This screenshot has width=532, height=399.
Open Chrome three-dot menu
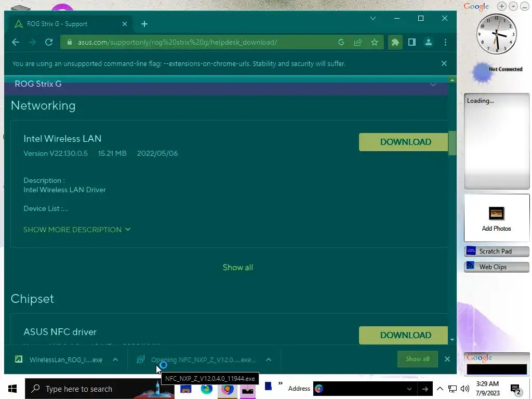point(445,42)
